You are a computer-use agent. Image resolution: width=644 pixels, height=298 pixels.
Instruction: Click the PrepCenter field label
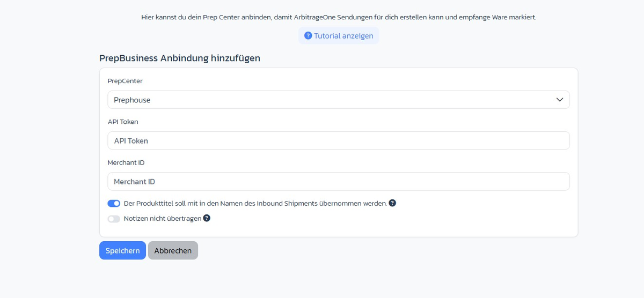coord(125,81)
